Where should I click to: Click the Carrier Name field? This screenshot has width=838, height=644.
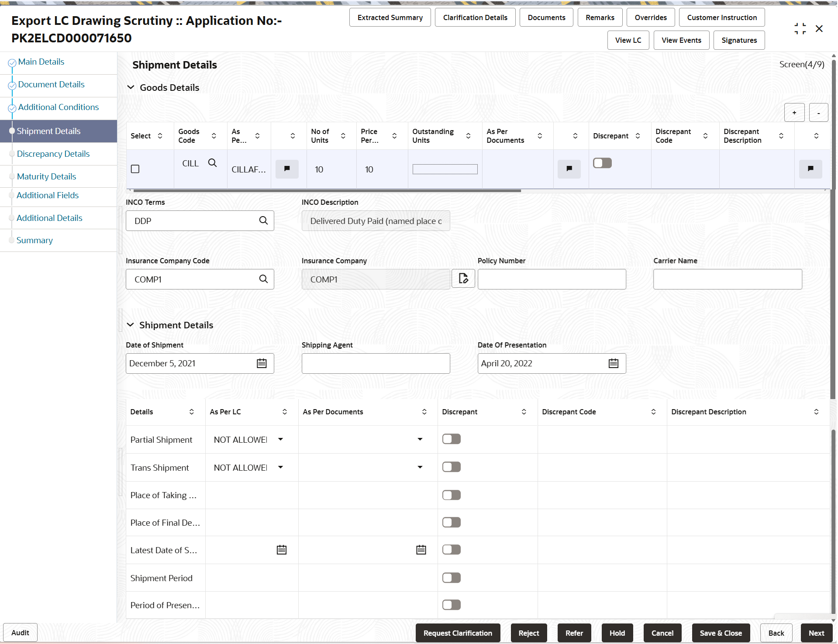pyautogui.click(x=728, y=279)
